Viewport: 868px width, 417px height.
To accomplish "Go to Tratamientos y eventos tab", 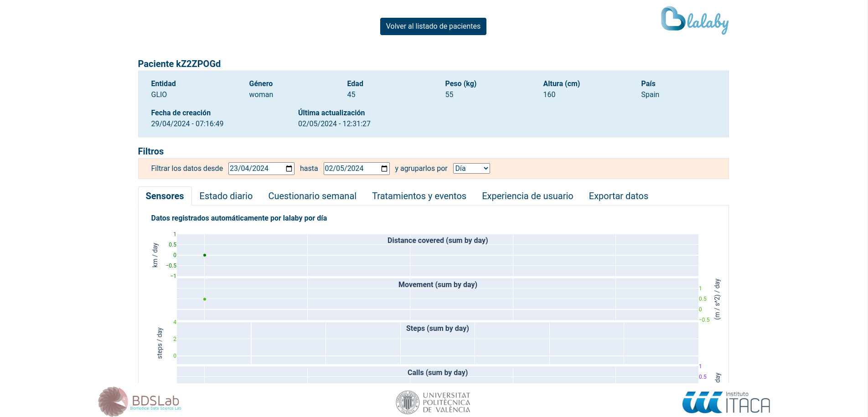I will pos(419,196).
